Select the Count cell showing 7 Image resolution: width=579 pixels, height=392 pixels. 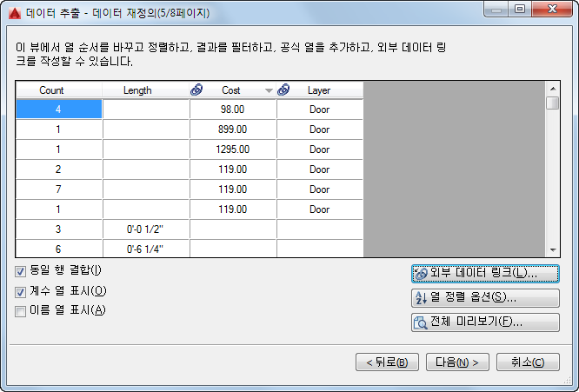pyautogui.click(x=59, y=189)
